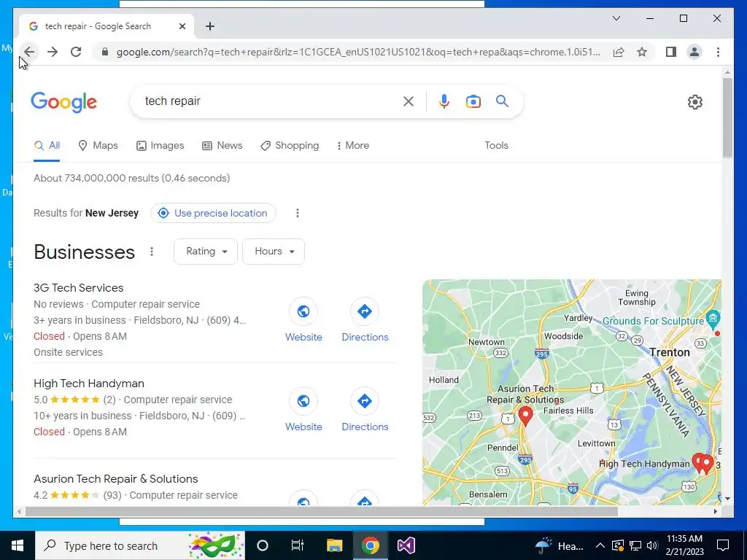The image size is (747, 560).
Task: Open Visual Studio from the taskbar
Action: click(406, 545)
